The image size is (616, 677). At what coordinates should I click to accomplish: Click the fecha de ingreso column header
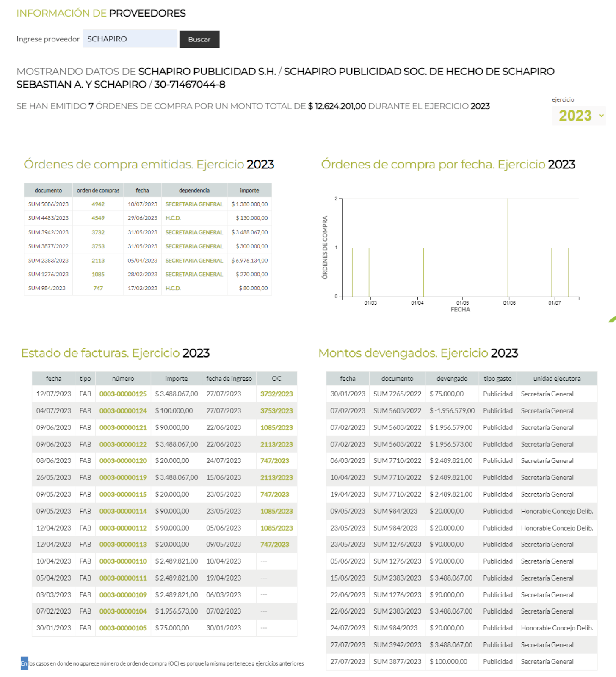pos(229,379)
